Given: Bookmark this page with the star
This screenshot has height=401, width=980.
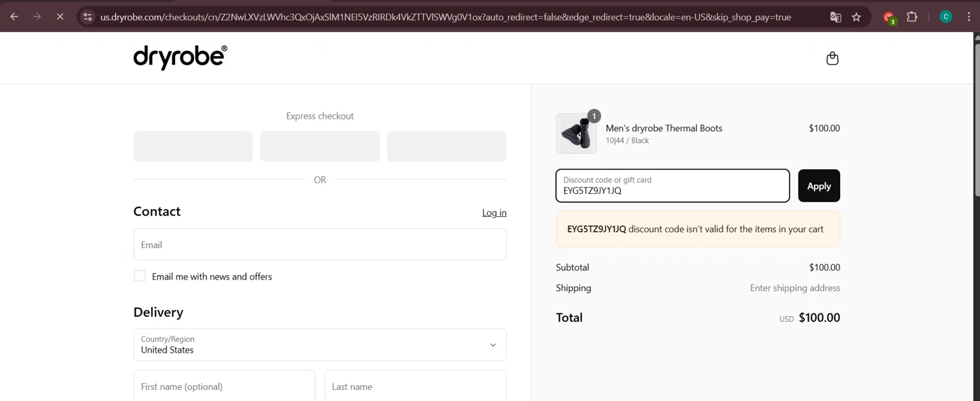Looking at the screenshot, I should tap(857, 17).
